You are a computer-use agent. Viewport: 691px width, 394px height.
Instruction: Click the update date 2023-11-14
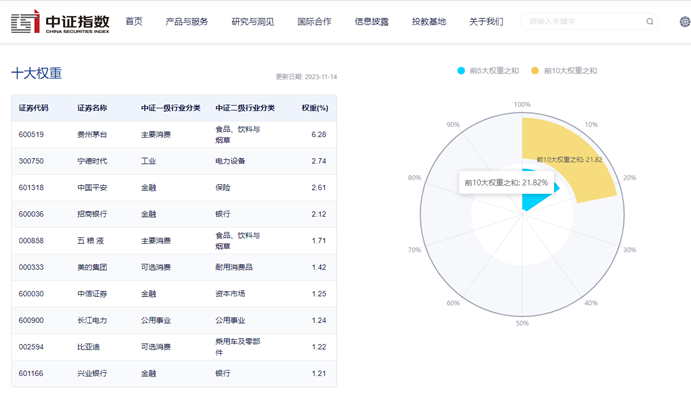pyautogui.click(x=321, y=77)
